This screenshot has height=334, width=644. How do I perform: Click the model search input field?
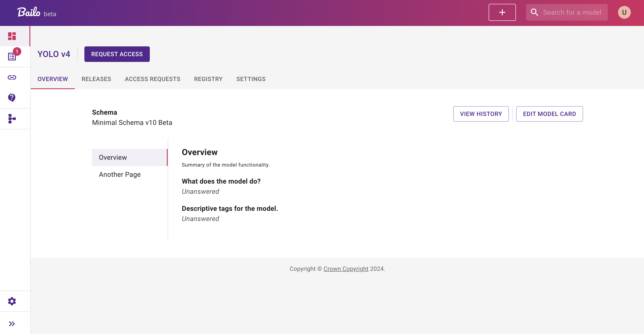tap(572, 12)
